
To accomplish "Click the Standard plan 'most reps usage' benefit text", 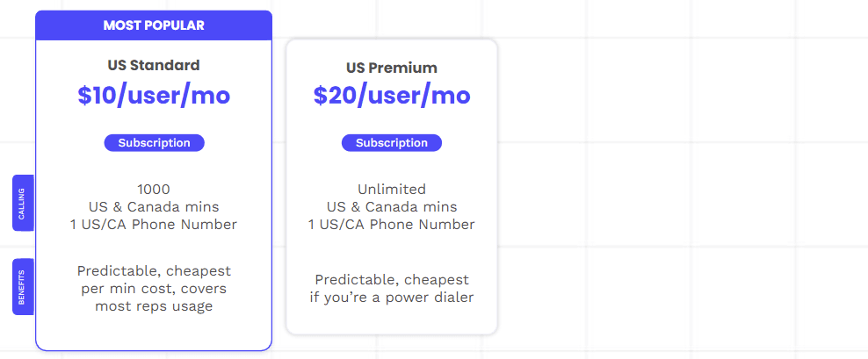I will 154,306.
